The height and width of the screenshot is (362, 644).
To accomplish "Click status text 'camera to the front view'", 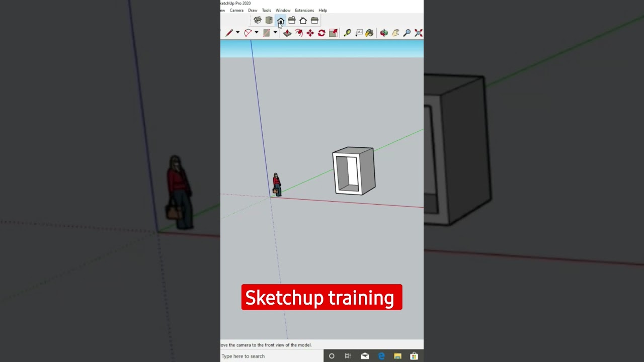I will [x=262, y=345].
